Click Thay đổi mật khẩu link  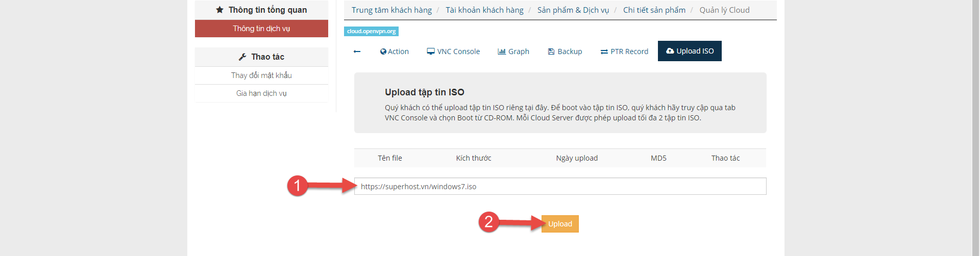coord(261,75)
